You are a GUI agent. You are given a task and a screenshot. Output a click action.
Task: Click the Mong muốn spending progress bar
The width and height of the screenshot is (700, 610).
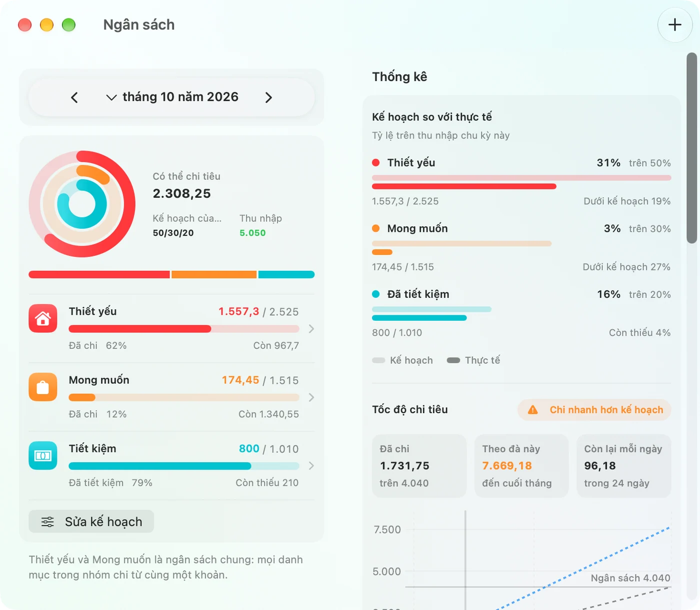coord(184,398)
